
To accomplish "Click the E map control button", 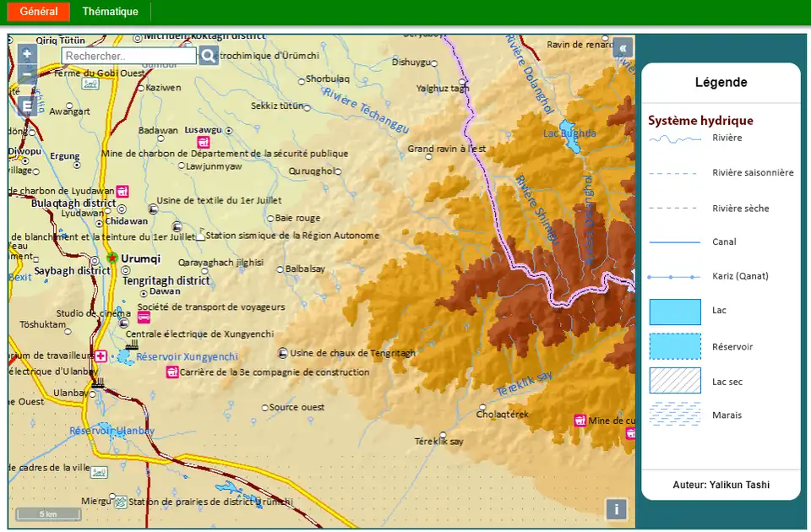I will click(27, 106).
